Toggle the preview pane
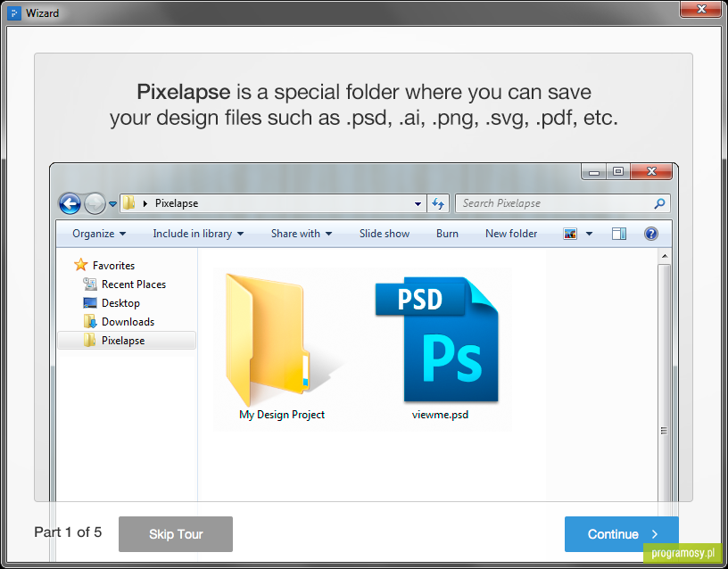This screenshot has height=569, width=728. pyautogui.click(x=619, y=234)
